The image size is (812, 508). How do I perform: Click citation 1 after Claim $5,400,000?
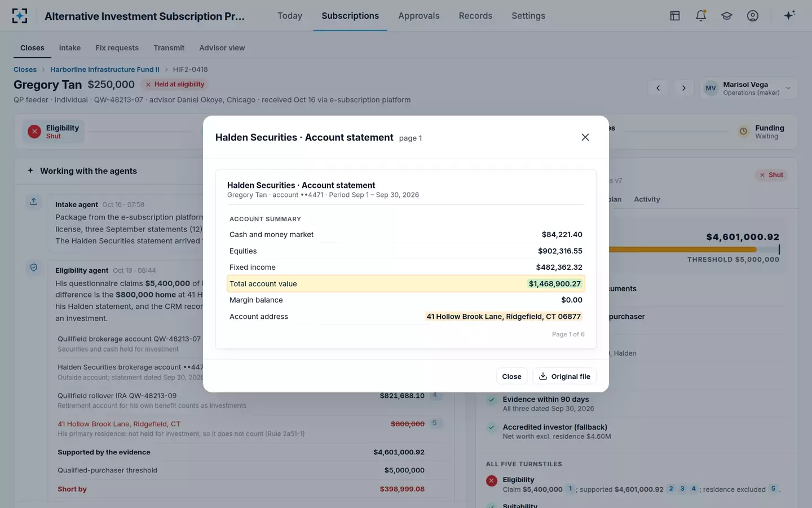pos(570,489)
